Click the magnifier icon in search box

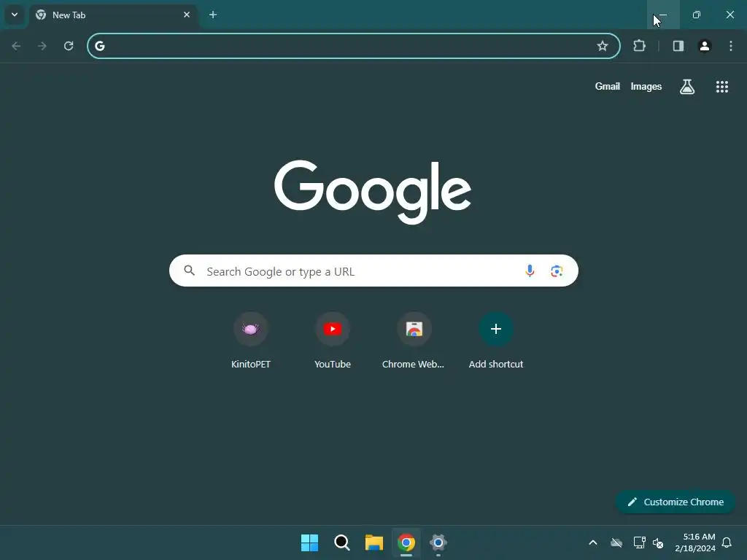[x=190, y=271]
